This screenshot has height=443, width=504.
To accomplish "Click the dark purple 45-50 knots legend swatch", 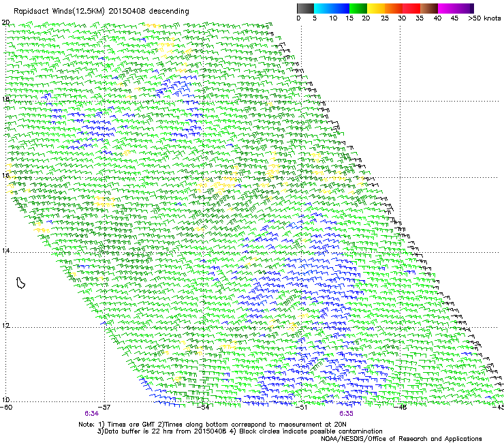I will (464, 8).
